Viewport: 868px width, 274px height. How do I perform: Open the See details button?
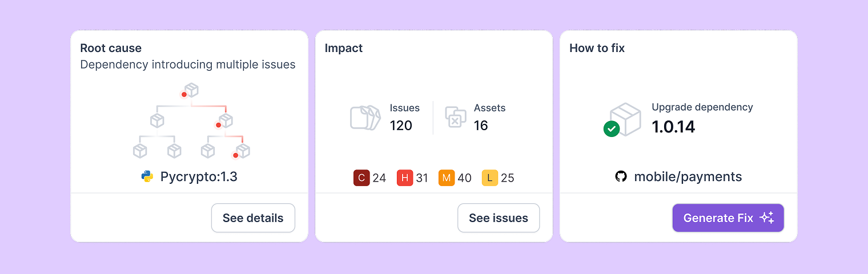tap(253, 218)
